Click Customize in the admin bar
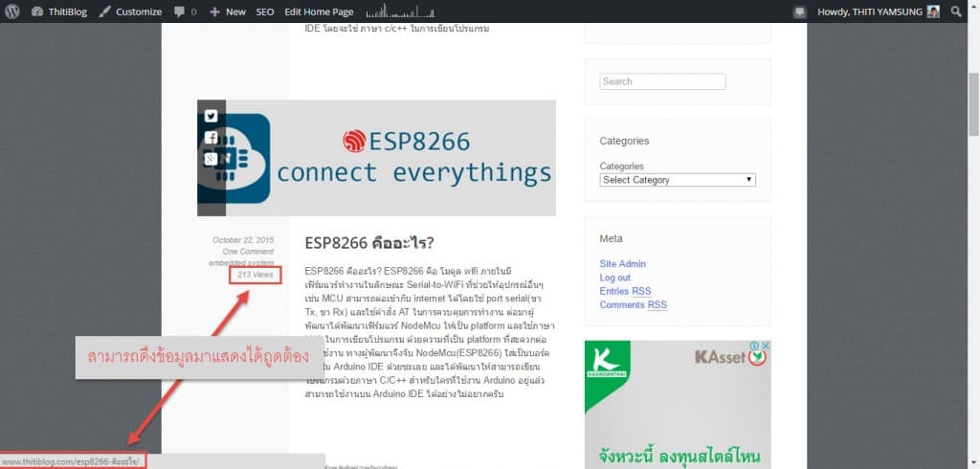The image size is (980, 469). click(x=131, y=11)
